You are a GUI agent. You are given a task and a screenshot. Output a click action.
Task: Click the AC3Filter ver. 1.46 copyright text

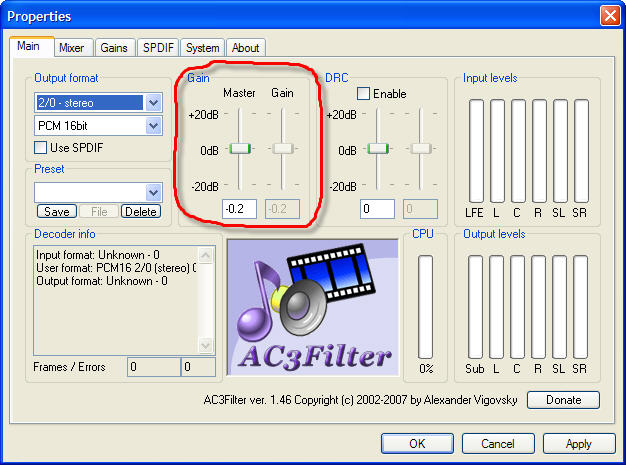361,400
